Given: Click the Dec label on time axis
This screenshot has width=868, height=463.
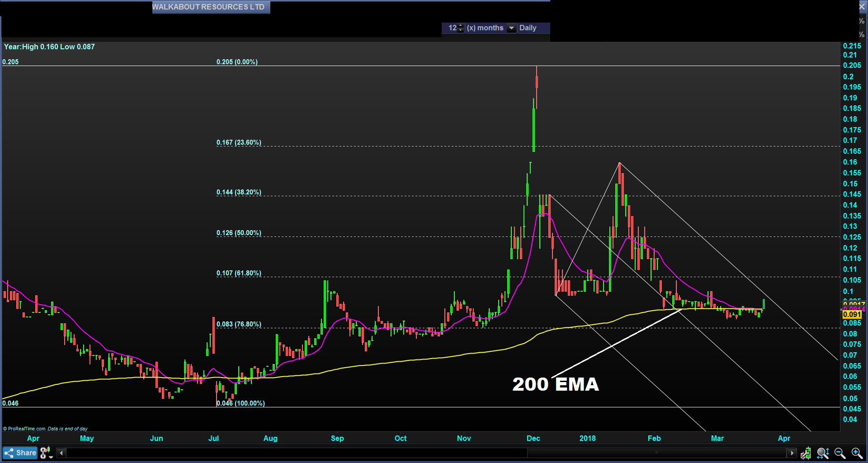Looking at the screenshot, I should coord(533,438).
